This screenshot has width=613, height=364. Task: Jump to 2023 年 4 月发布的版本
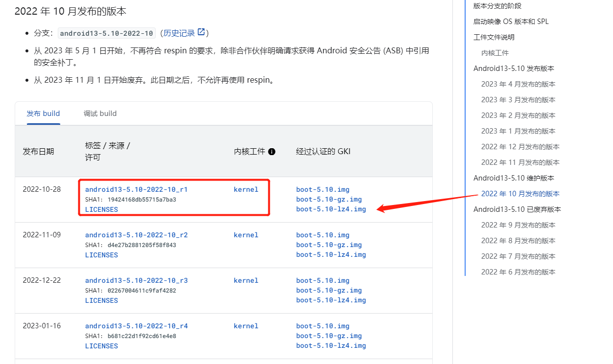[519, 84]
